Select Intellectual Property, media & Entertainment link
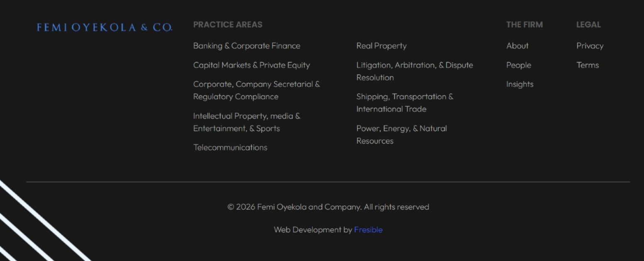The height and width of the screenshot is (261, 644). 246,122
